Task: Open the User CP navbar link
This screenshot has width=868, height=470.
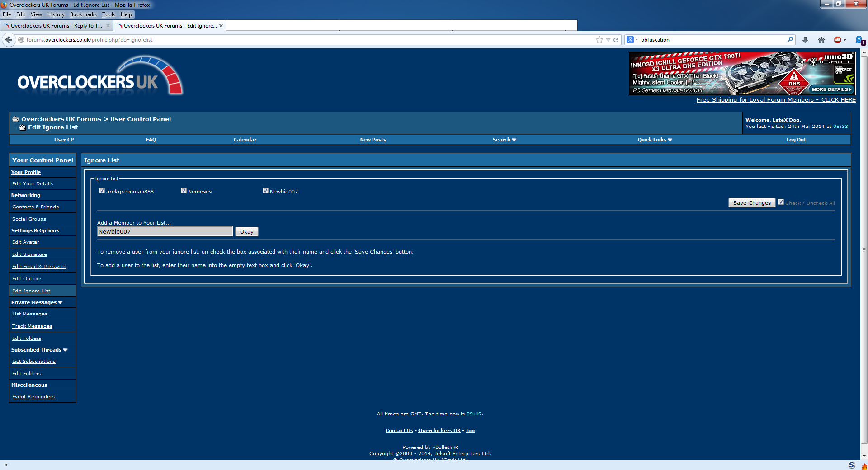Action: click(64, 140)
